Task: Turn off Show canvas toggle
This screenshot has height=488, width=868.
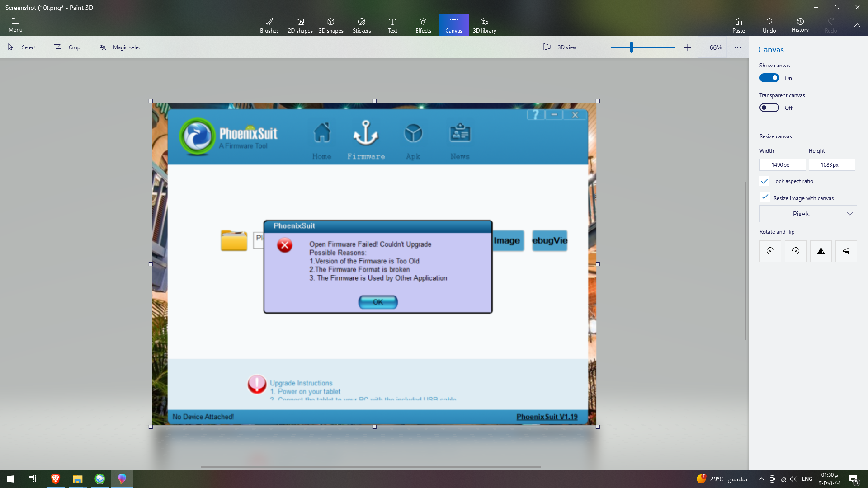Action: pos(769,78)
